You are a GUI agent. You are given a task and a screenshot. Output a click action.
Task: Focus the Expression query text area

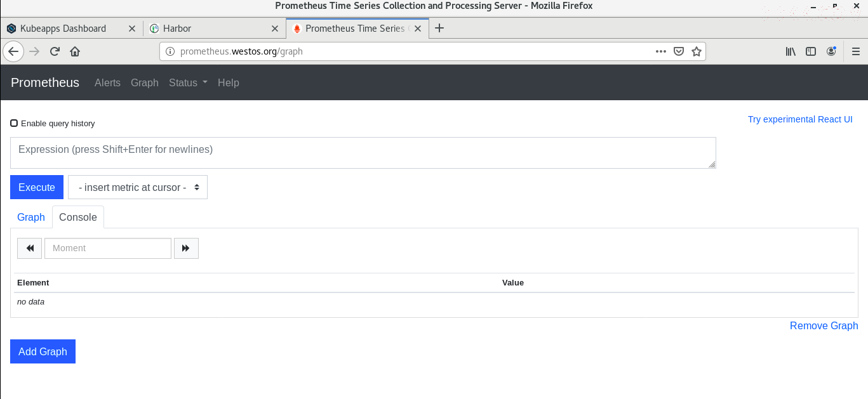363,153
